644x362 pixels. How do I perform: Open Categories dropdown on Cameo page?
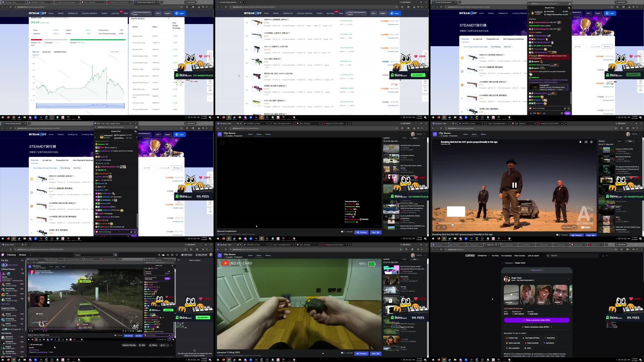coord(483,256)
